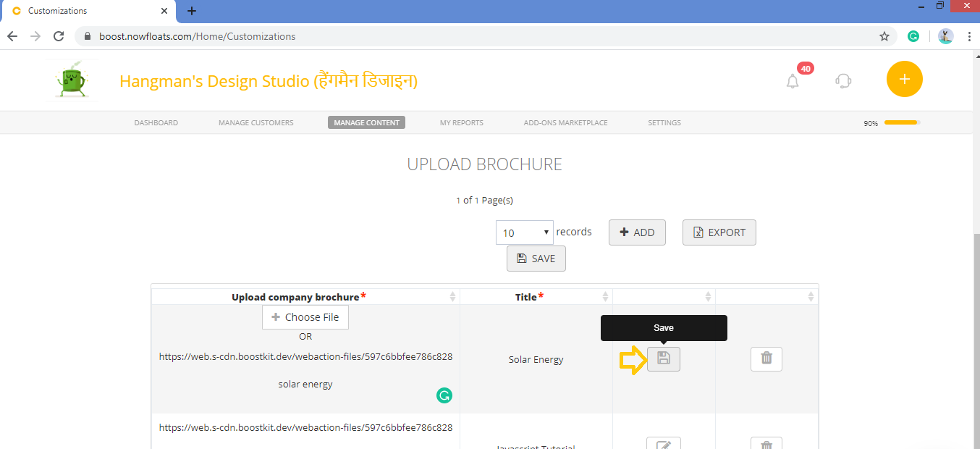Click the '1 of 1 Page(s)' text

[484, 200]
